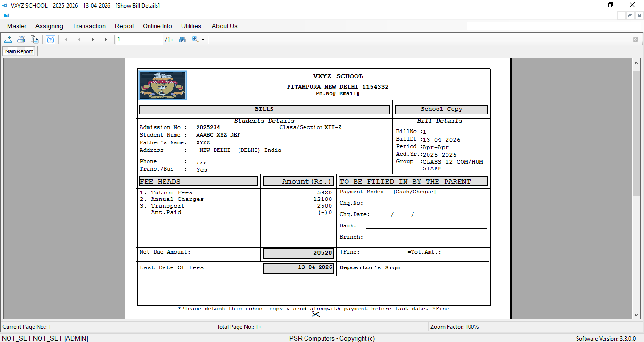Advance to the next page
This screenshot has height=342, width=644.
coord(93,40)
